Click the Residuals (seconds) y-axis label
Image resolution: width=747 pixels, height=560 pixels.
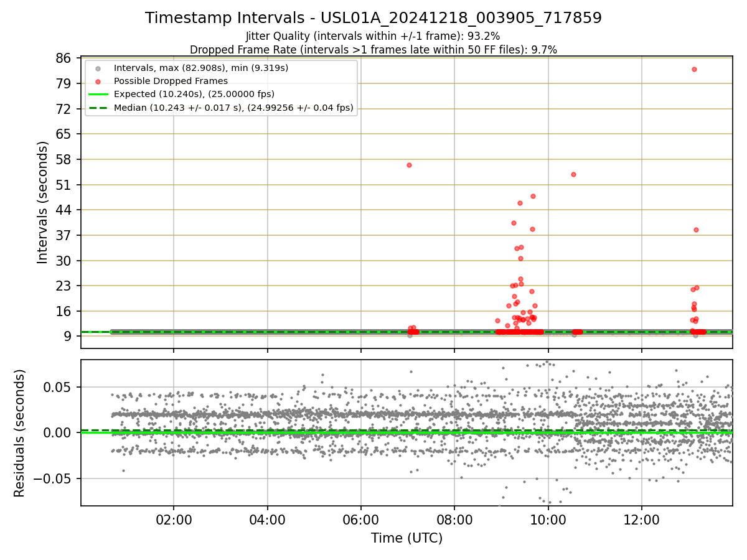[20, 433]
